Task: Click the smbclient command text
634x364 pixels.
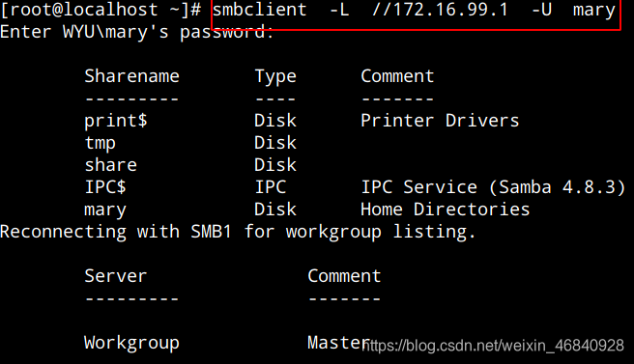Action: pos(260,10)
